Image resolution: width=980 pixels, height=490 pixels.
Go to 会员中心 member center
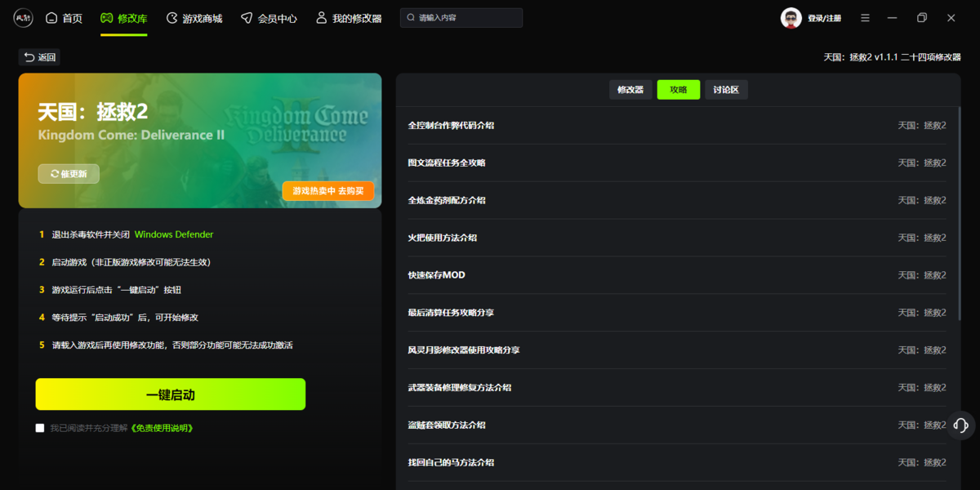pos(269,18)
